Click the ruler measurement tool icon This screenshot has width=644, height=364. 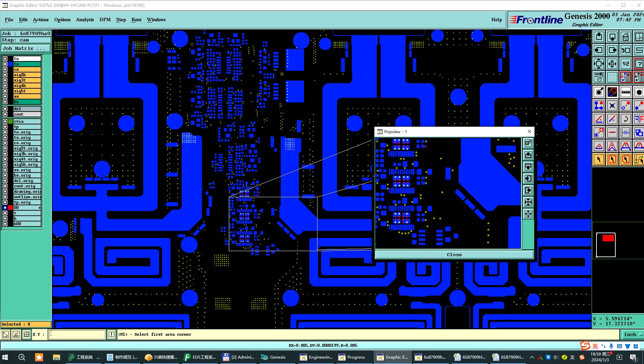click(626, 92)
